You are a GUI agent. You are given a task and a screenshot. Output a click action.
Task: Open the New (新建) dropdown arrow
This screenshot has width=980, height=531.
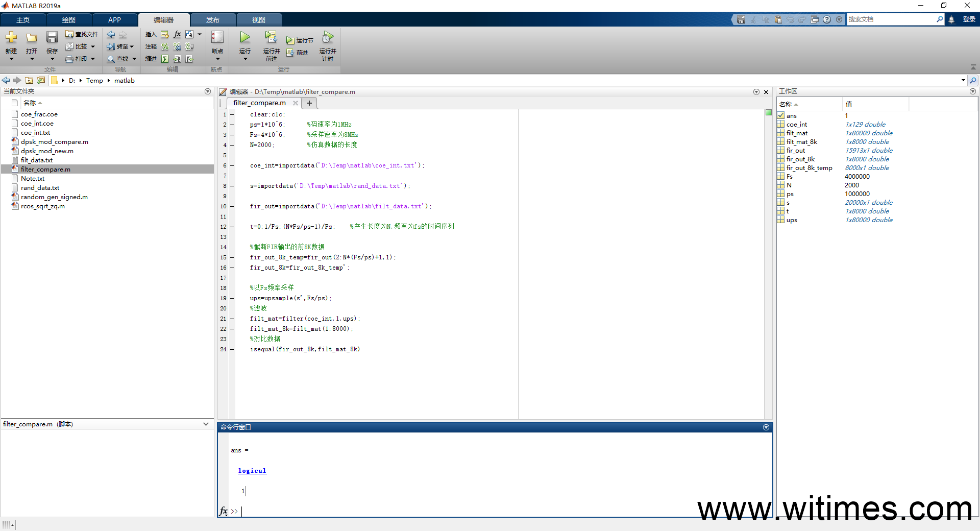(x=11, y=59)
